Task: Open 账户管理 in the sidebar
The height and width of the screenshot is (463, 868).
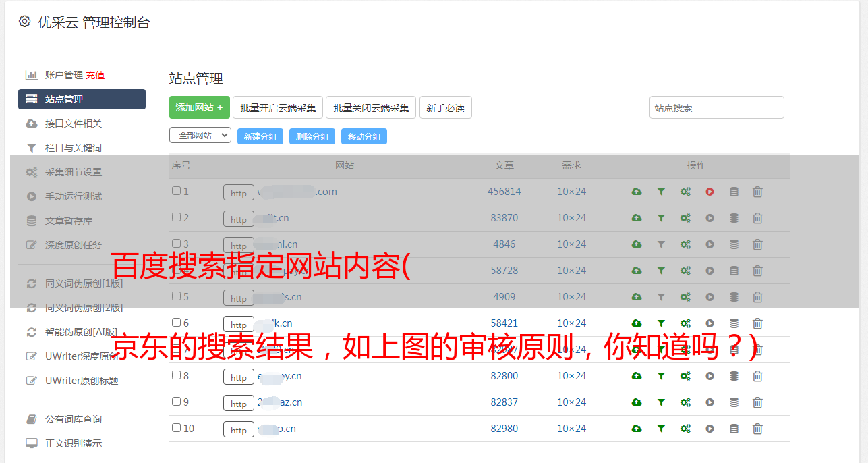Action: click(x=64, y=75)
